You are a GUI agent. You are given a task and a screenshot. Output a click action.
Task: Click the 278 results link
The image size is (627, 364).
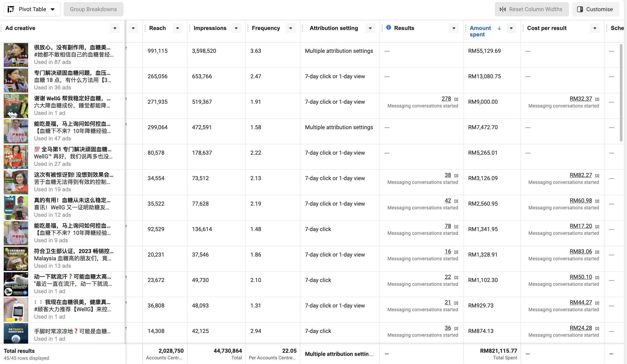[x=446, y=99]
